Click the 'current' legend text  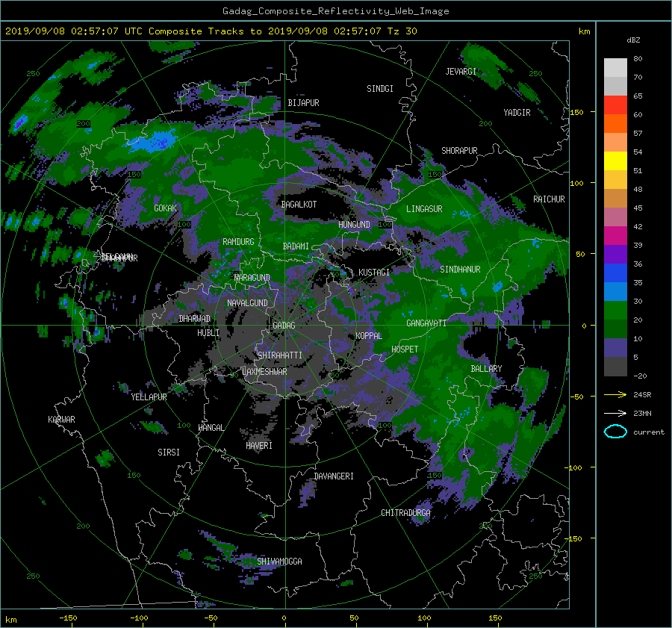[649, 432]
